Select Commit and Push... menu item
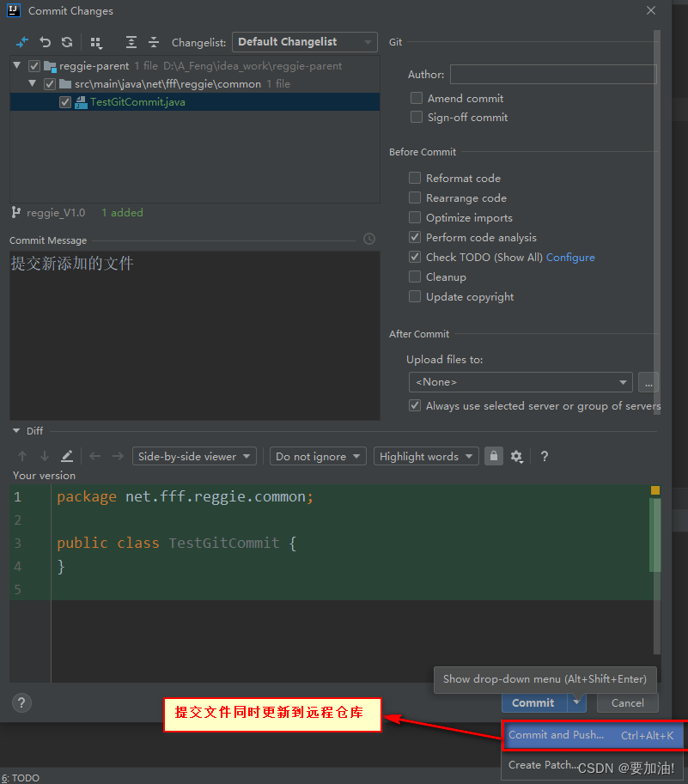This screenshot has width=688, height=784. point(593,736)
